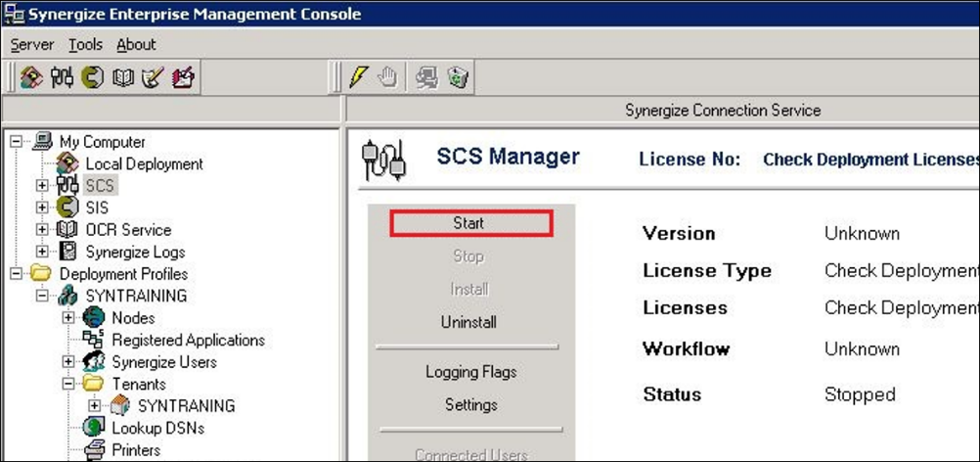Open SCS Manager Settings
Viewport: 980px width, 462px height.
(470, 404)
